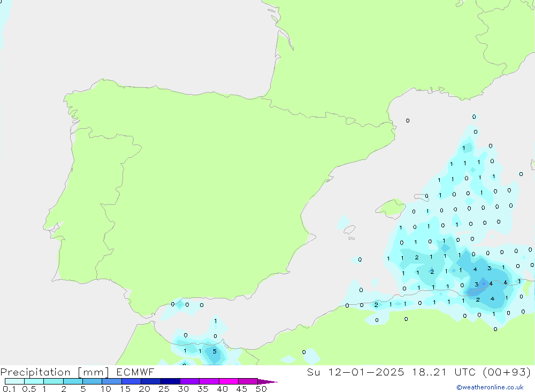535x392 pixels.
Task: Click the Mallorca island on the map
Action: pos(391,207)
